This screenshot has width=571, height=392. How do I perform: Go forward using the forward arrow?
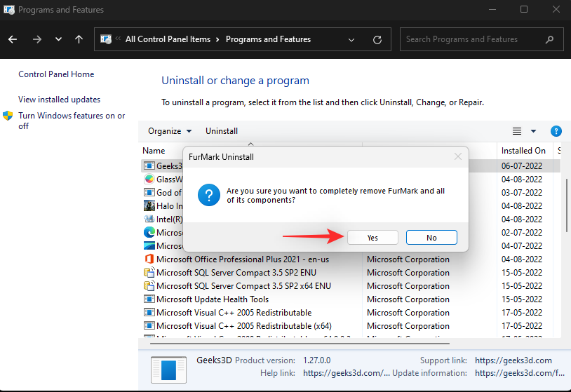tap(36, 39)
